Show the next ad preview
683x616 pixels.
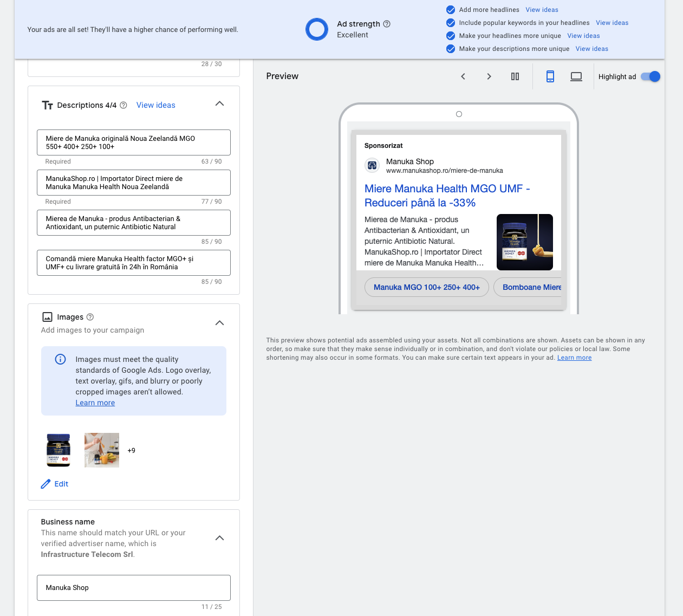click(489, 76)
